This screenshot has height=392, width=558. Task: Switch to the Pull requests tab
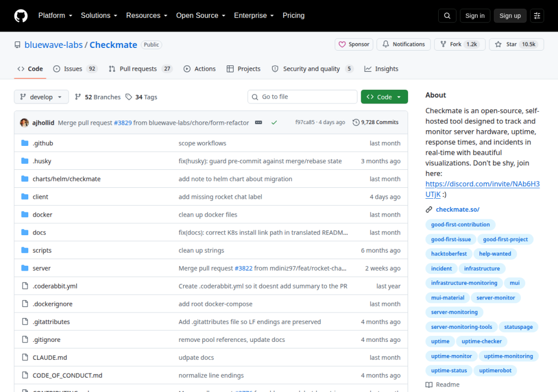click(x=140, y=69)
